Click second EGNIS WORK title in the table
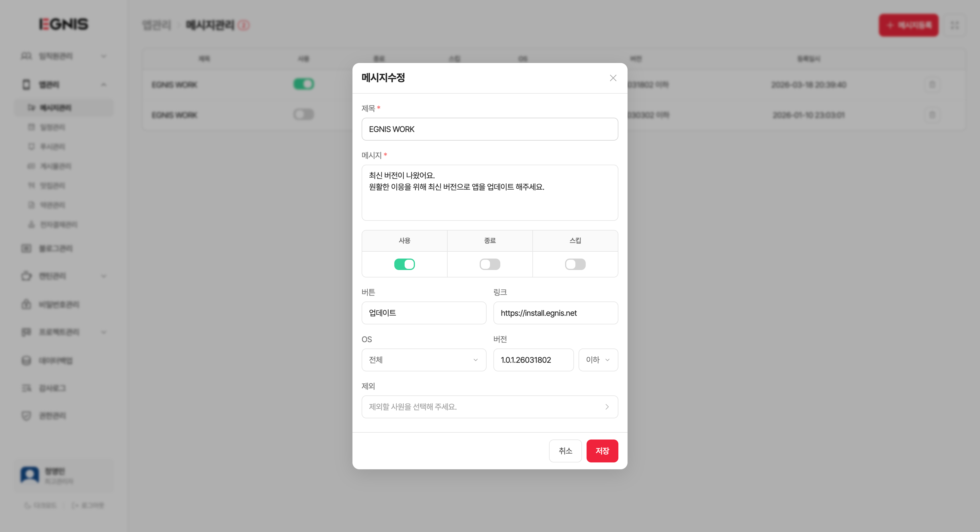Image resolution: width=980 pixels, height=532 pixels. click(x=174, y=115)
